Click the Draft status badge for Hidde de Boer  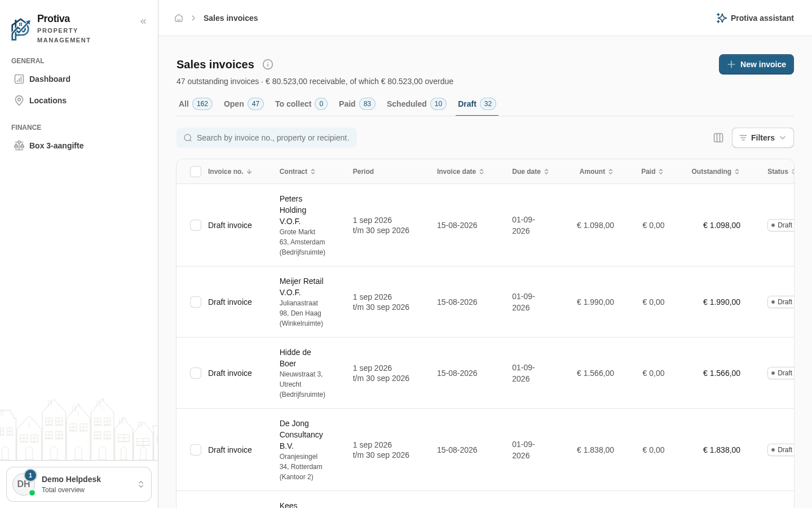781,373
